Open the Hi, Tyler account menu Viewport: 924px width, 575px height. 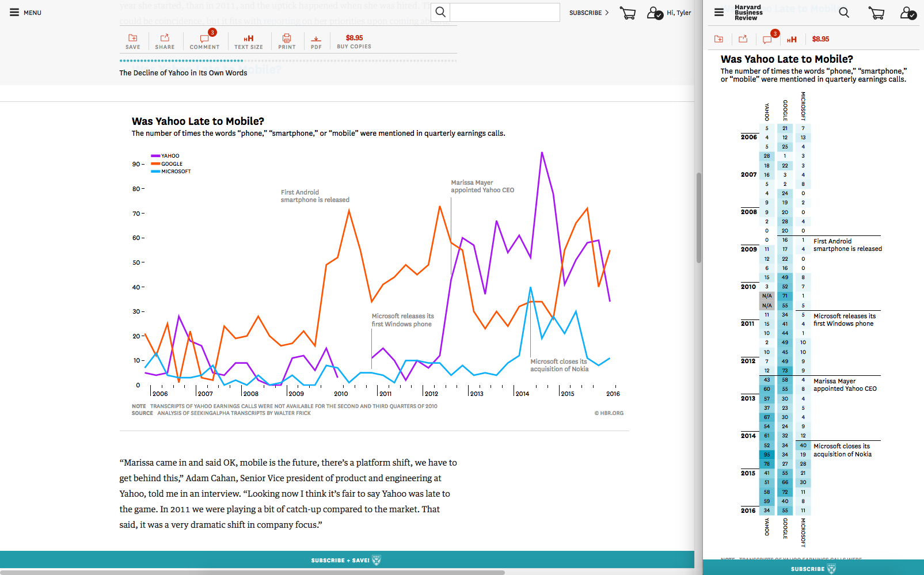(670, 13)
